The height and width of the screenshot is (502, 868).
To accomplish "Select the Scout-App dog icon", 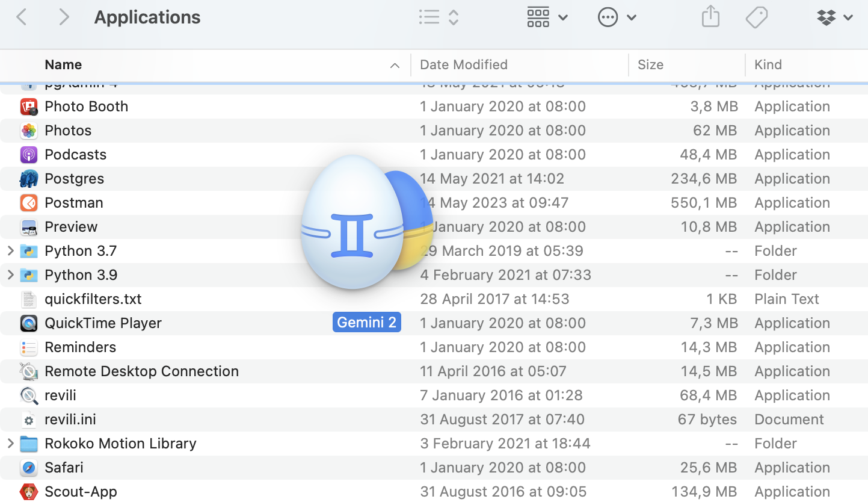I will coord(29,492).
